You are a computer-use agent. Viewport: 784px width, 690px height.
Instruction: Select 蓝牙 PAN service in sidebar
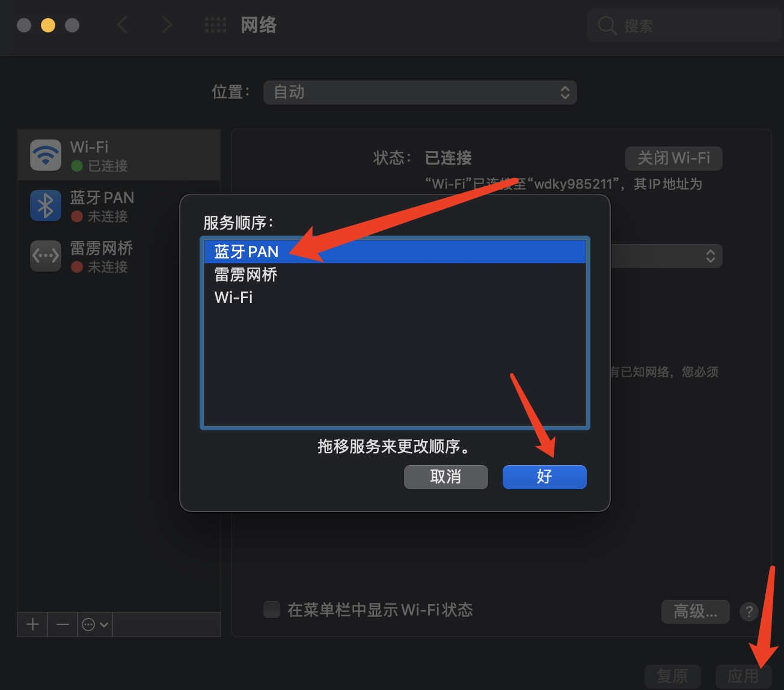pyautogui.click(x=119, y=206)
